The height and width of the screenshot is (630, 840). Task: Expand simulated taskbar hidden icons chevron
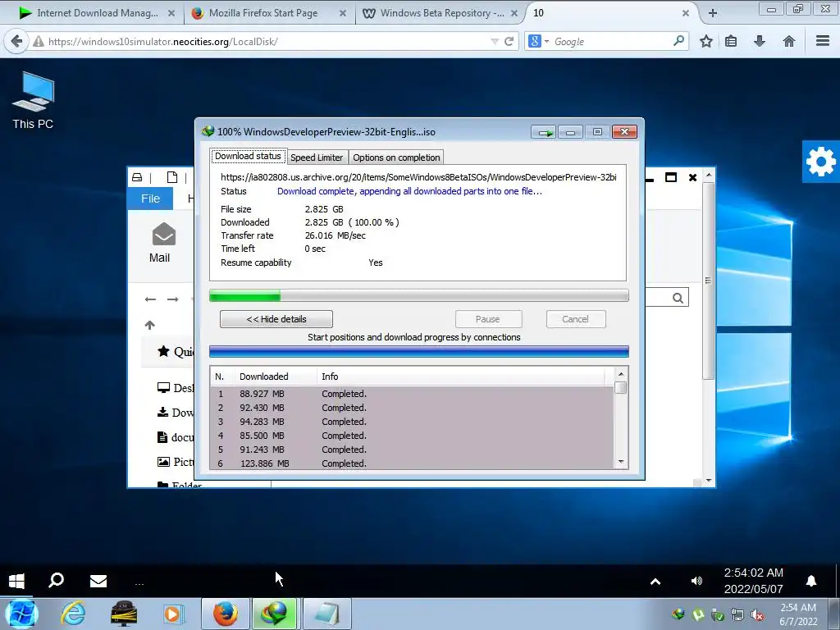click(x=655, y=582)
